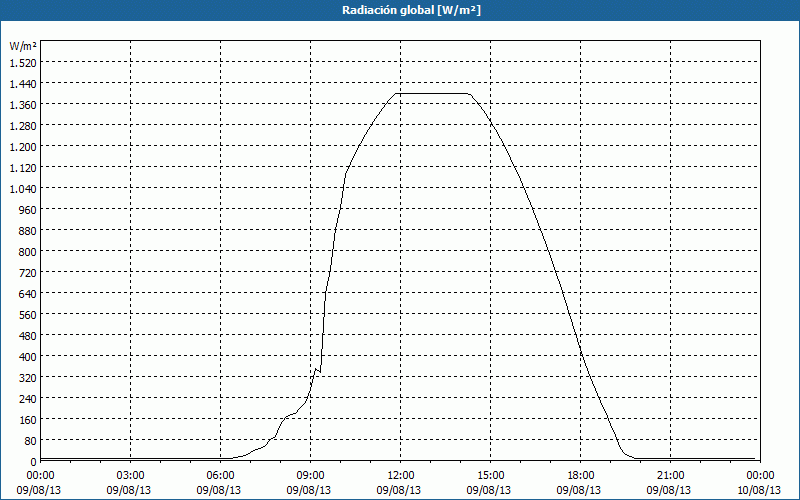Click the 720 y-axis label
The height and width of the screenshot is (500, 800).
pyautogui.click(x=29, y=272)
